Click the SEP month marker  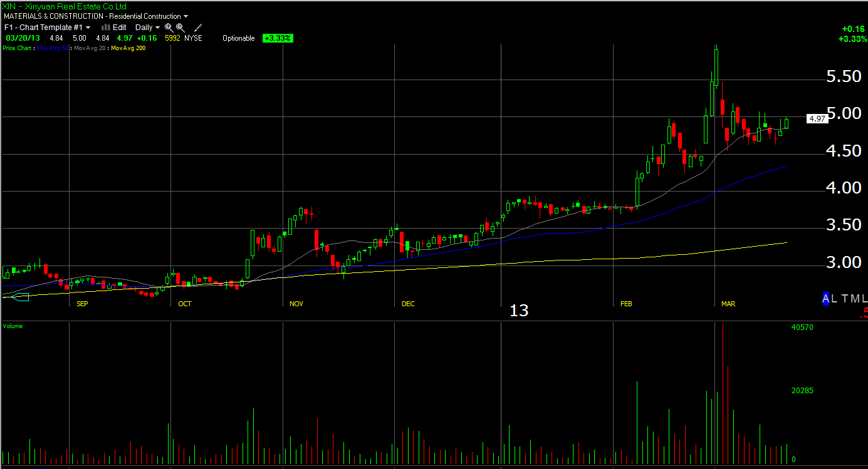click(x=82, y=304)
